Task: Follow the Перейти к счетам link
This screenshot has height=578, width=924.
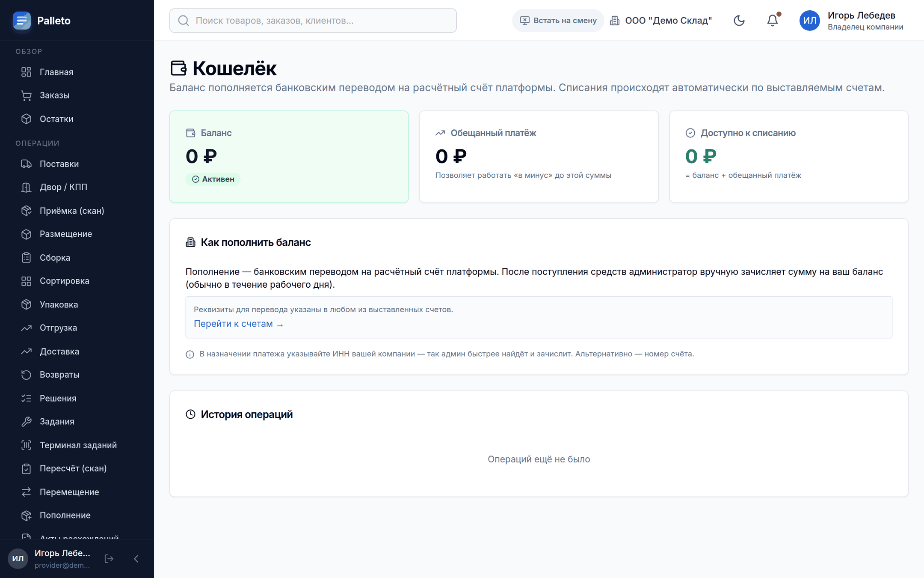Action: point(238,324)
